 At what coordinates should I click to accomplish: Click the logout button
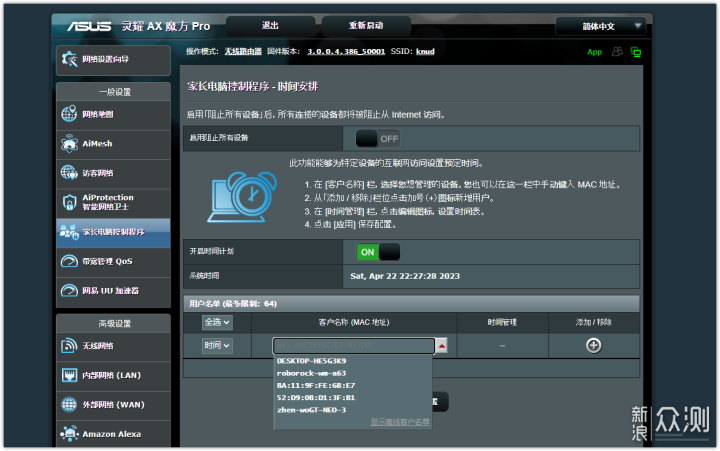click(270, 26)
